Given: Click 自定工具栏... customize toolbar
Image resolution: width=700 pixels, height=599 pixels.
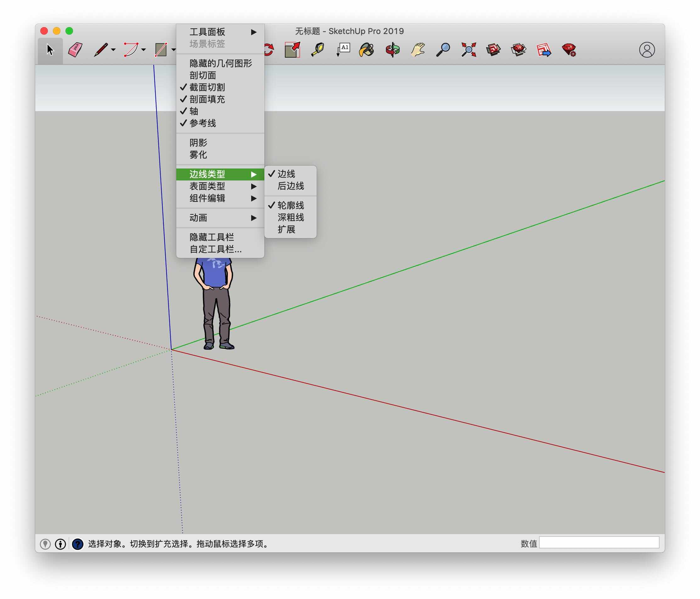Looking at the screenshot, I should coord(215,249).
